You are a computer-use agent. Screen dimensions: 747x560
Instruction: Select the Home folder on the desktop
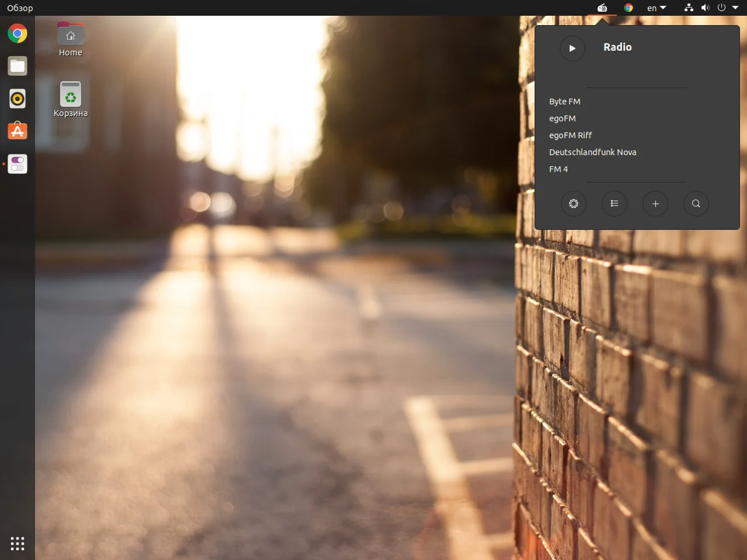(x=71, y=40)
